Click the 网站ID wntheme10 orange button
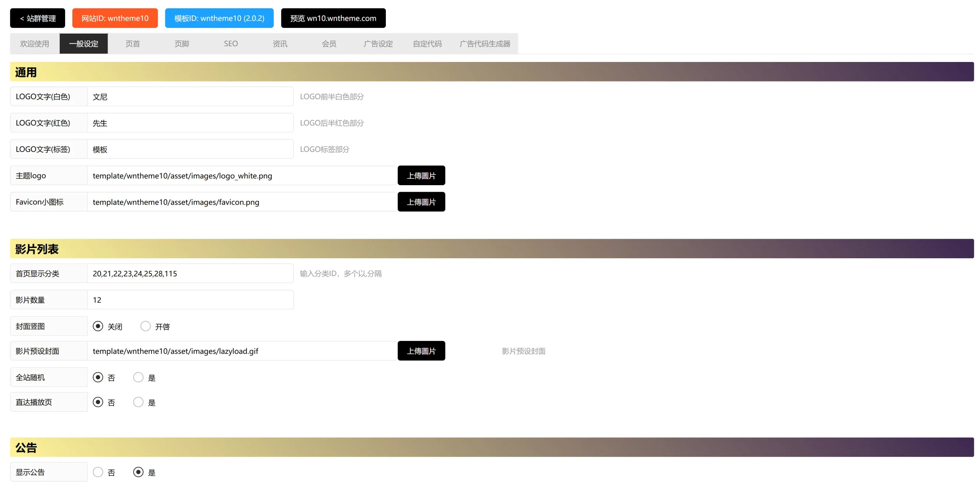The image size is (980, 484). click(x=115, y=18)
